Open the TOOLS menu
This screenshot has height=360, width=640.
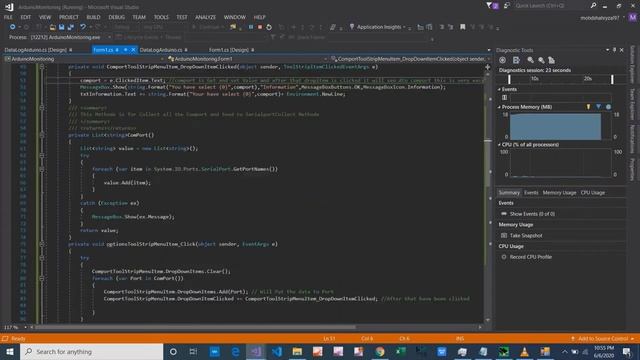(161, 17)
